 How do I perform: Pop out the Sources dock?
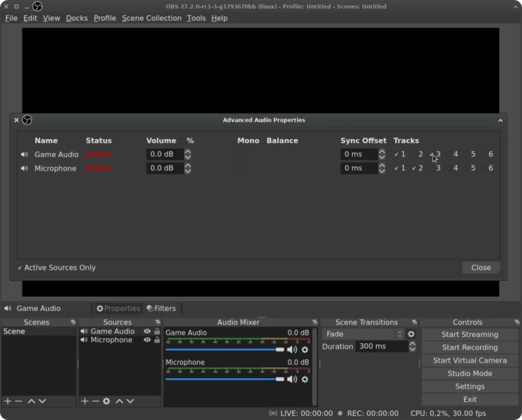[x=158, y=322]
